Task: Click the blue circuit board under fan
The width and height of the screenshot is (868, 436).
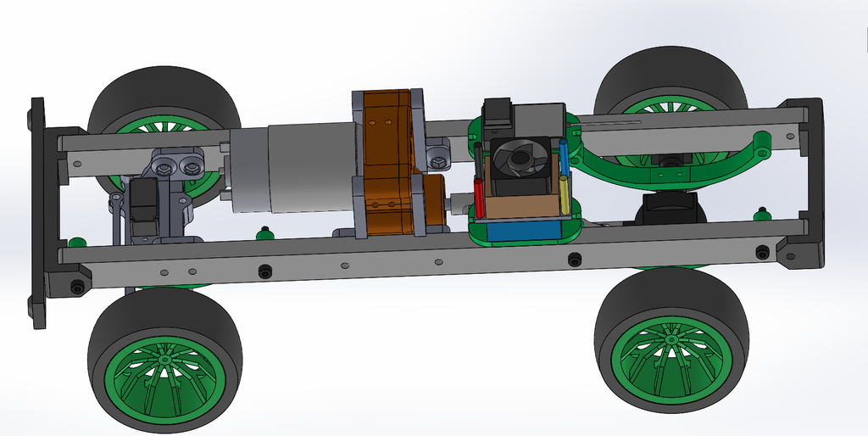Action: coord(523,231)
